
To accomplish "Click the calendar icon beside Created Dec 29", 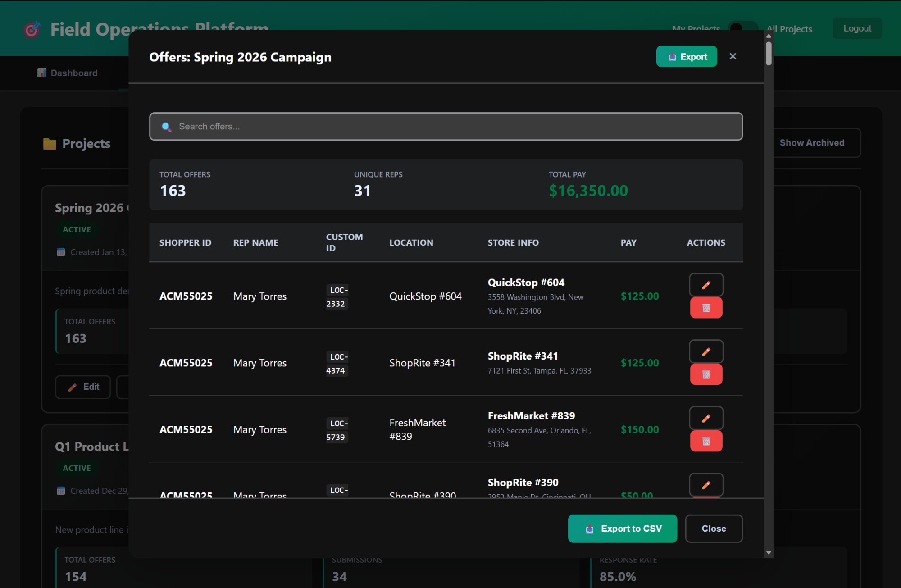I will tap(61, 491).
